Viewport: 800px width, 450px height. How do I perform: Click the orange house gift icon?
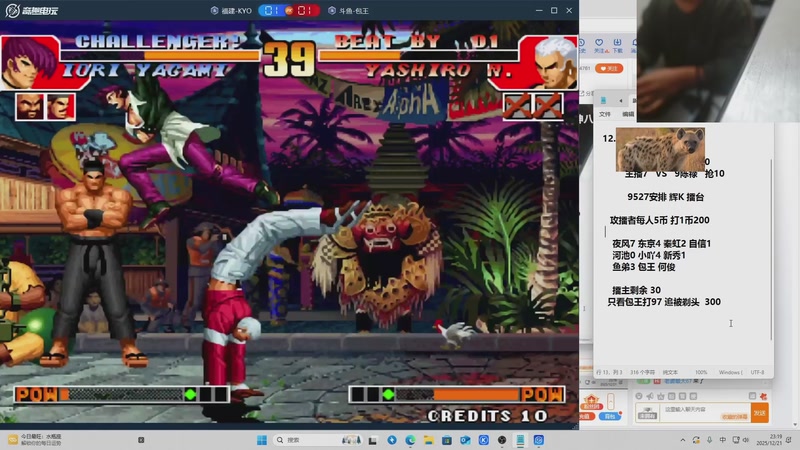coord(591,401)
